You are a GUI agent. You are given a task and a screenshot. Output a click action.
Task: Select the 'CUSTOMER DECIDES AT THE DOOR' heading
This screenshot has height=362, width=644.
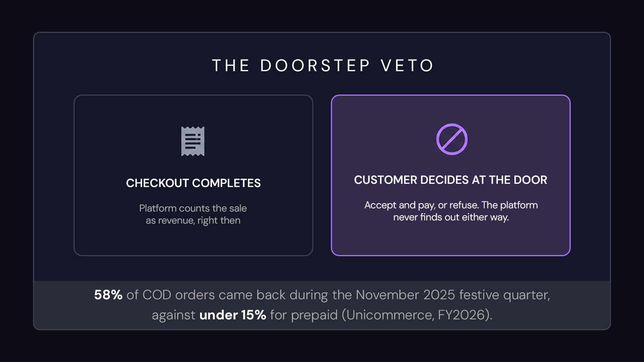[x=450, y=180]
